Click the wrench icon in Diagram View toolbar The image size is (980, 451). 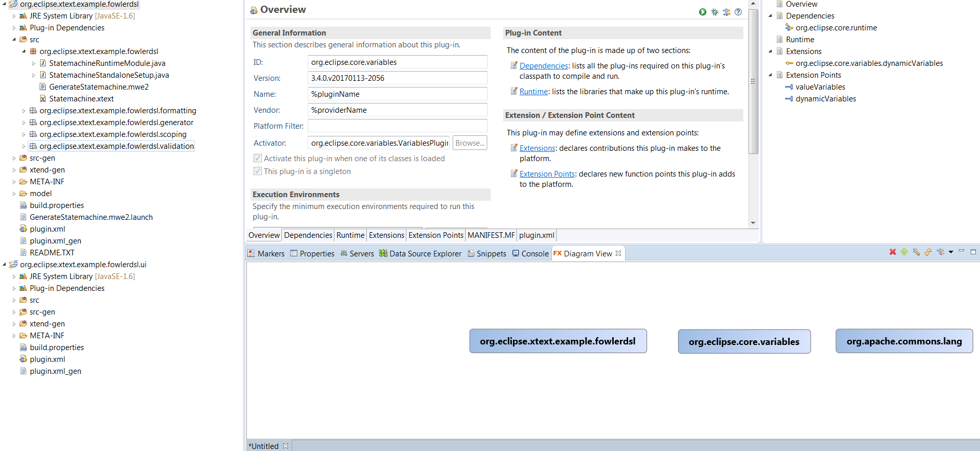tap(916, 252)
